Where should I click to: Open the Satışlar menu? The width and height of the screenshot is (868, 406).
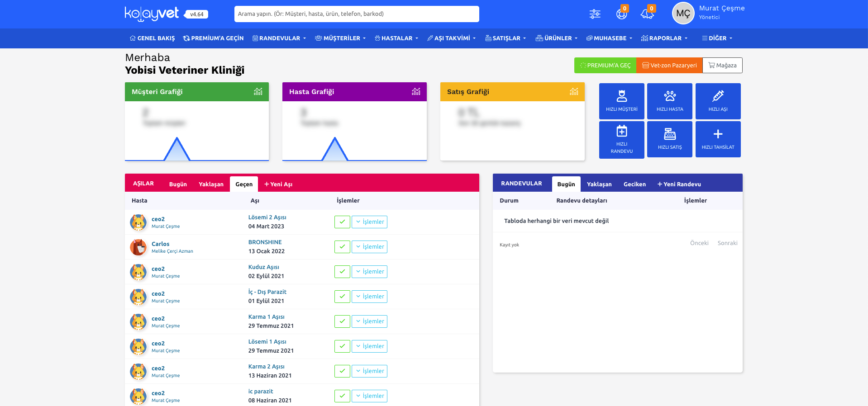pos(506,38)
